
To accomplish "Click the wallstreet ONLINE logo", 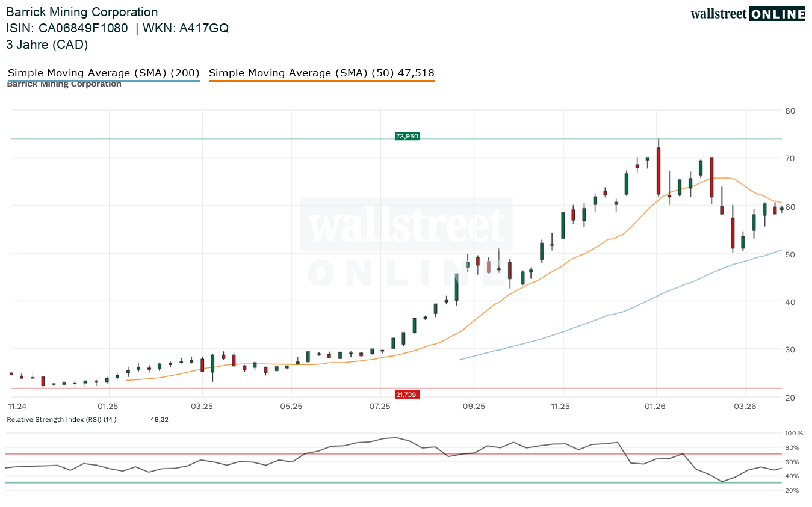I will tap(747, 14).
